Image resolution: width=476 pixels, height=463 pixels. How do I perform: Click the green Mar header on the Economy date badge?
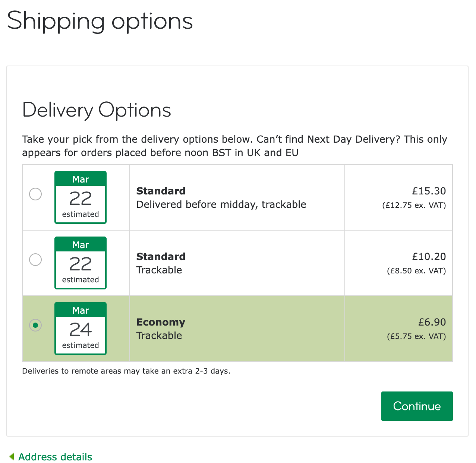click(x=80, y=310)
